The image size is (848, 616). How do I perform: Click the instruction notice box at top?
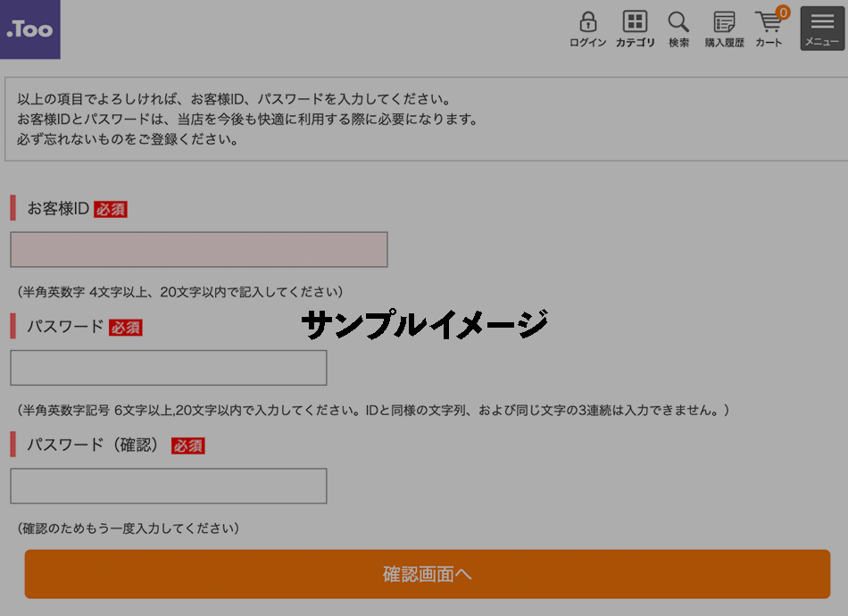click(424, 119)
